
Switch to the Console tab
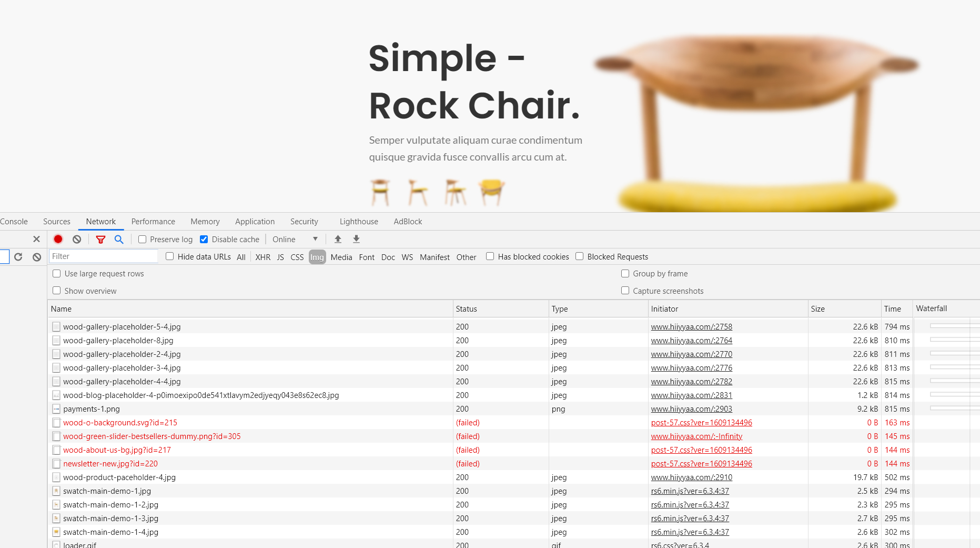click(14, 222)
